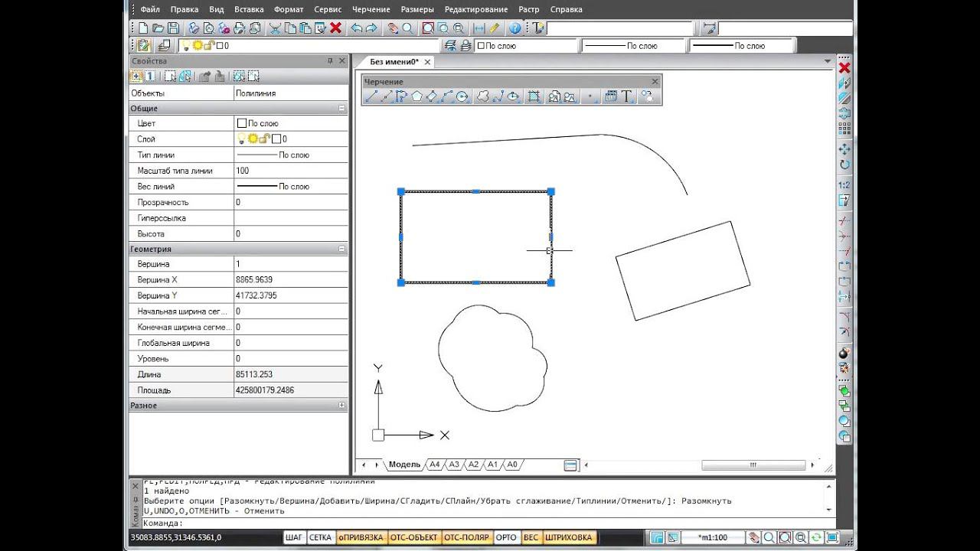The image size is (980, 551).
Task: Select the Ellipse tool in the Черчение toolbar
Action: [513, 96]
